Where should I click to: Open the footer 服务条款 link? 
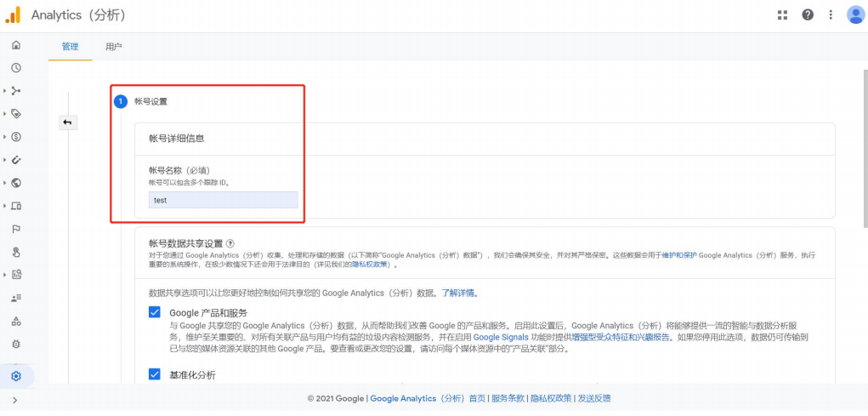[508, 398]
